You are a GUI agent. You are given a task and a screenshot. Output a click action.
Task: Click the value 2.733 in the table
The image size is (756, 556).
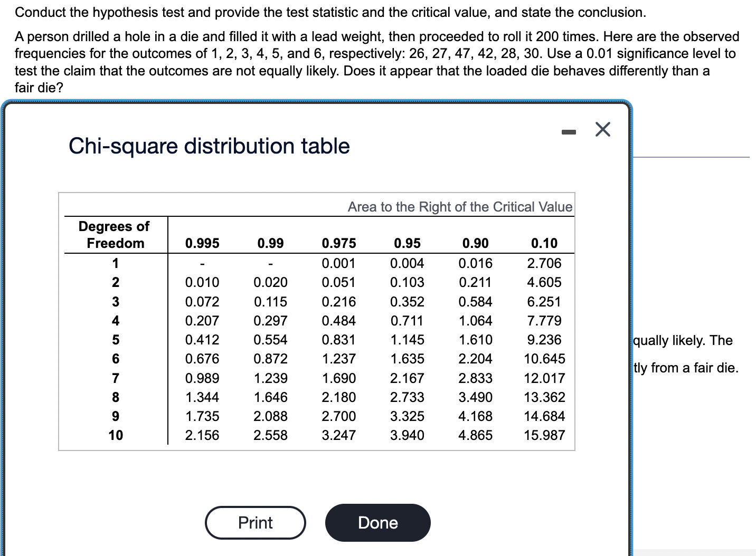pyautogui.click(x=407, y=397)
